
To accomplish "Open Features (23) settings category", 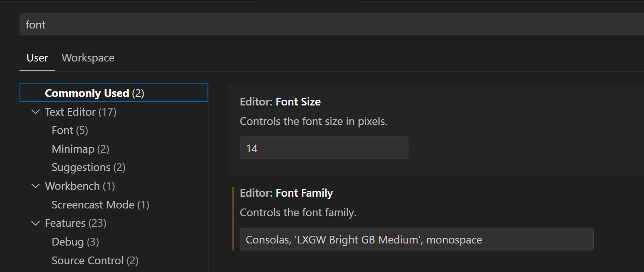I will coord(76,223).
